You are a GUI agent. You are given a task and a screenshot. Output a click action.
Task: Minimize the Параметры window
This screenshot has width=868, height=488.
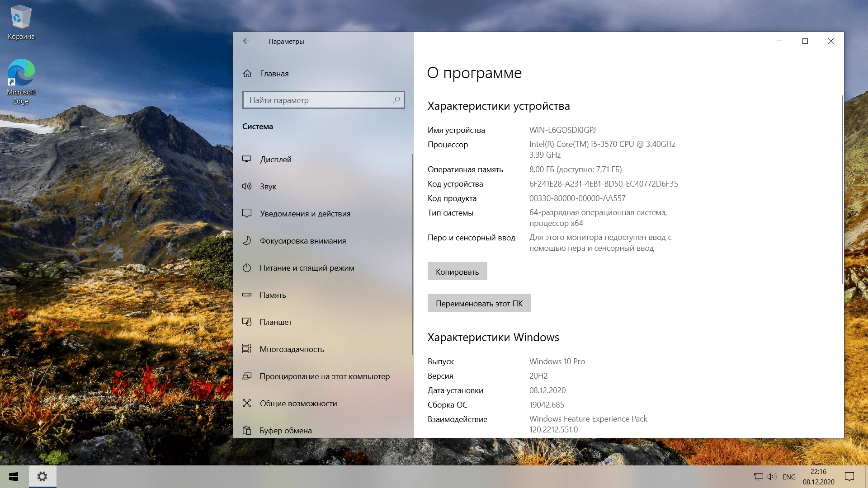pos(779,41)
